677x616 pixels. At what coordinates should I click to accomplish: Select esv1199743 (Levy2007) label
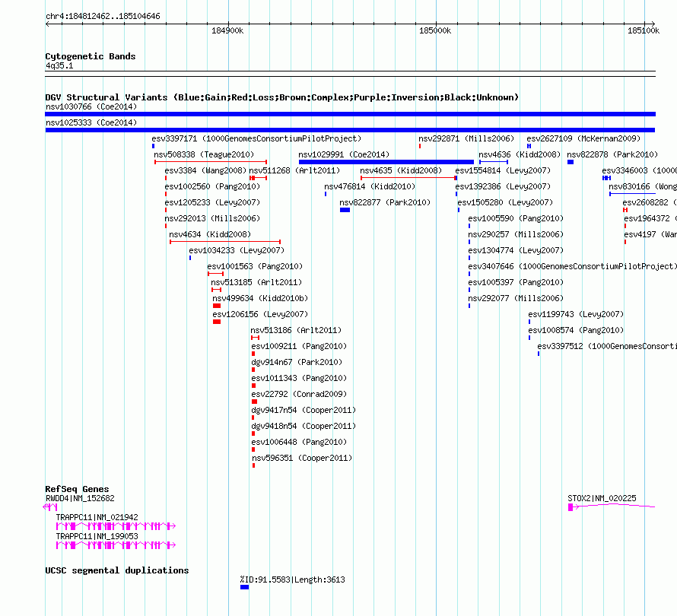[576, 314]
